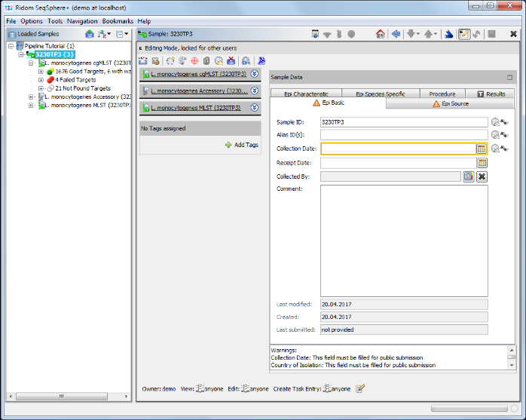
Task: Open the Options menu
Action: click(32, 21)
